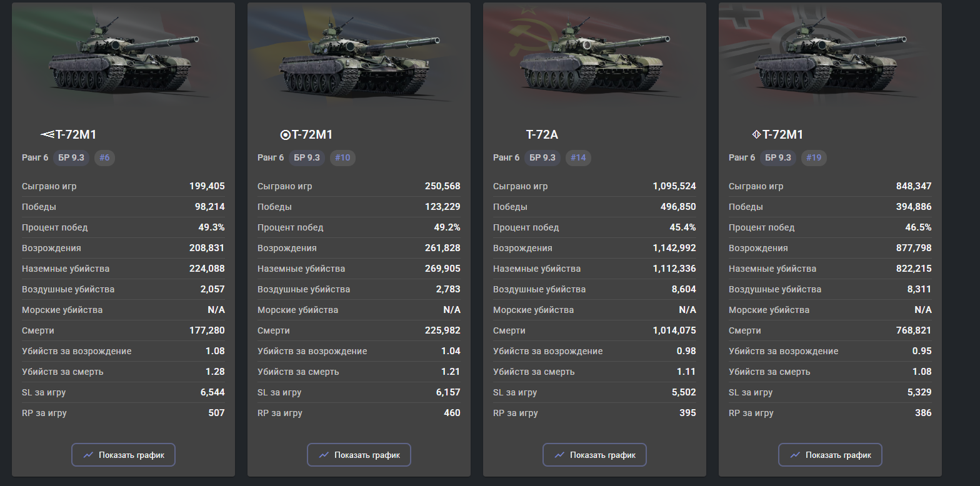Screen dimensions: 980x486
Task: Click the "Ранг 6" label on the #19 card
Action: pos(742,157)
